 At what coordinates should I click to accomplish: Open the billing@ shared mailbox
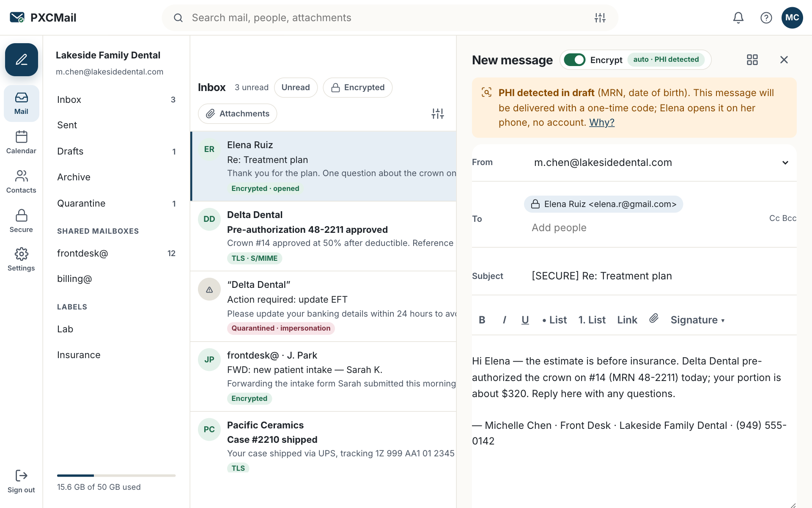116,279
